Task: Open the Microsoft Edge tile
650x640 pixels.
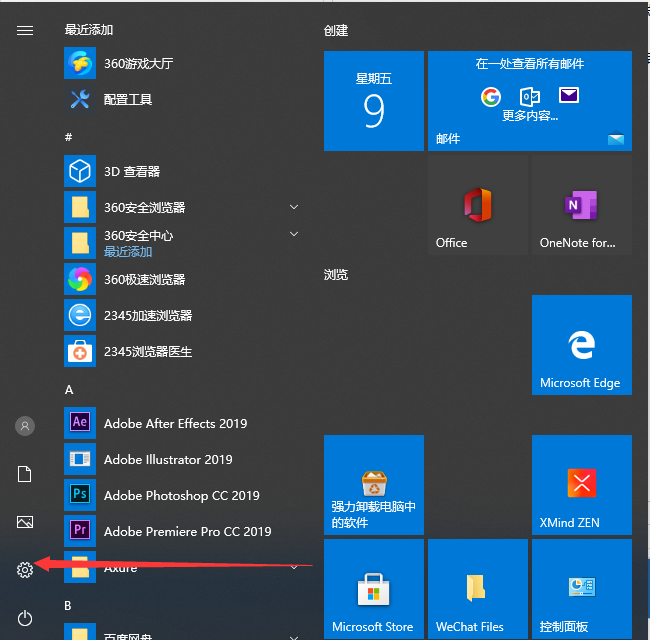Action: 581,345
